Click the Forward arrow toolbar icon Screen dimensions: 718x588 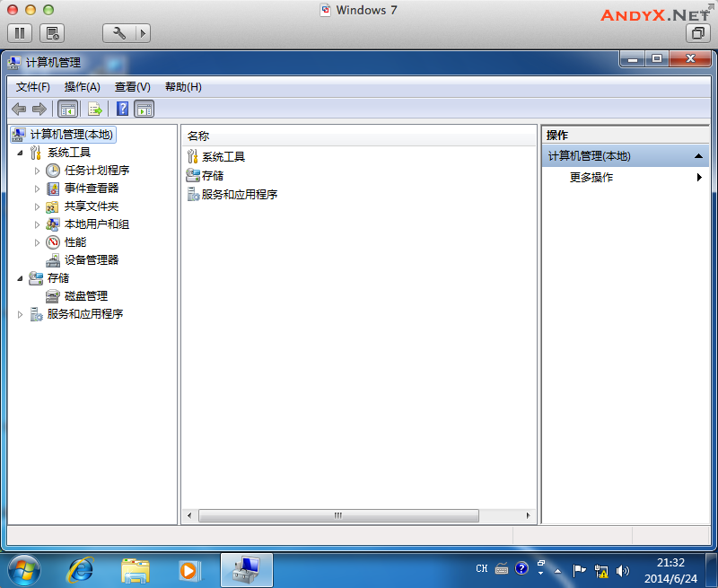tap(39, 109)
